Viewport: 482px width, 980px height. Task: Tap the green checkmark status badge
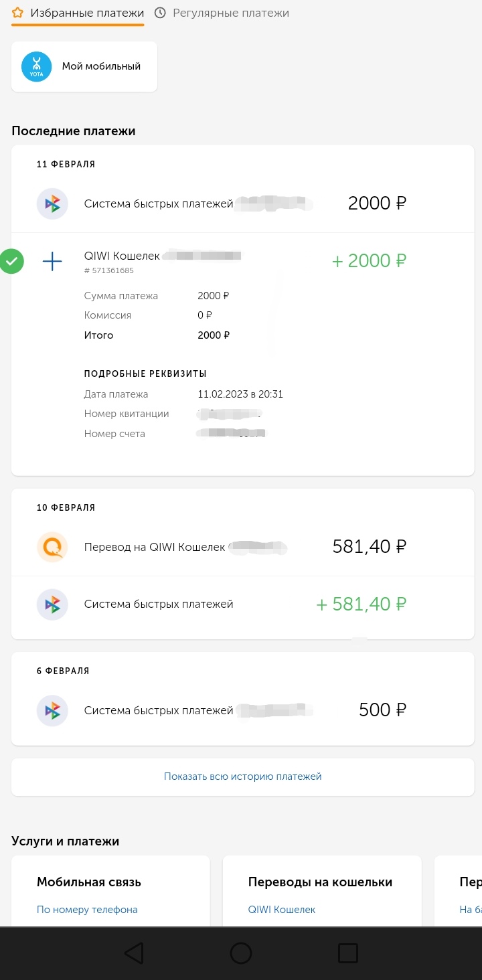(11, 261)
